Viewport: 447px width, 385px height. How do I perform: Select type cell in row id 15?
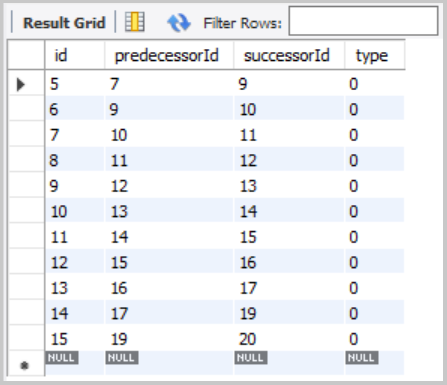[375, 339]
